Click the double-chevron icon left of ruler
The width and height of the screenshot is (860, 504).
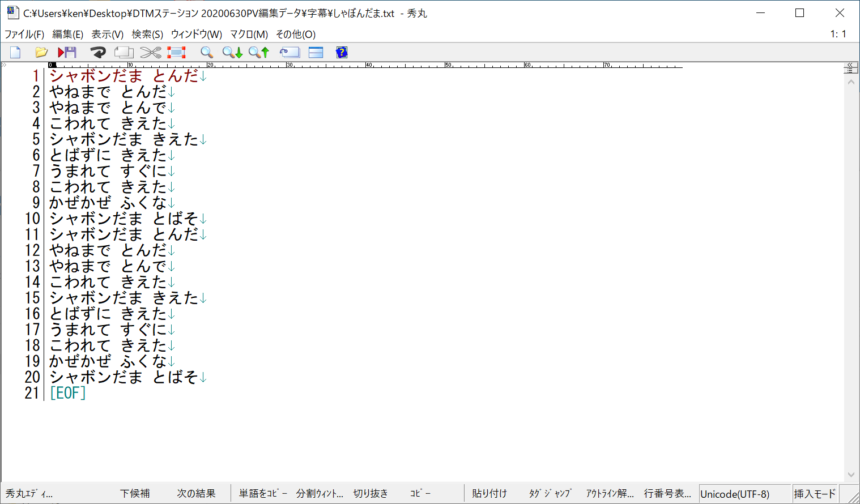pos(4,65)
